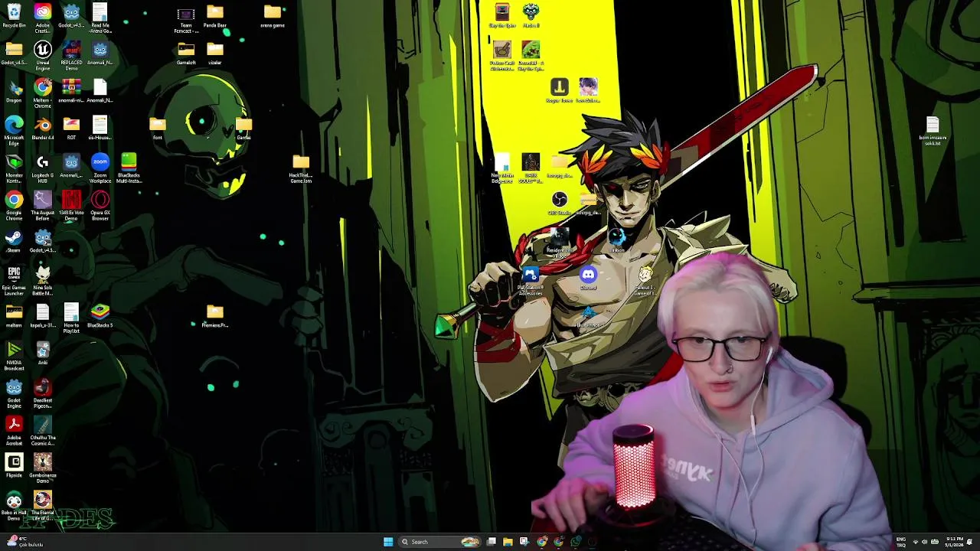Open the Dragon desktop shortcut
This screenshot has height=551, width=980.
14,91
